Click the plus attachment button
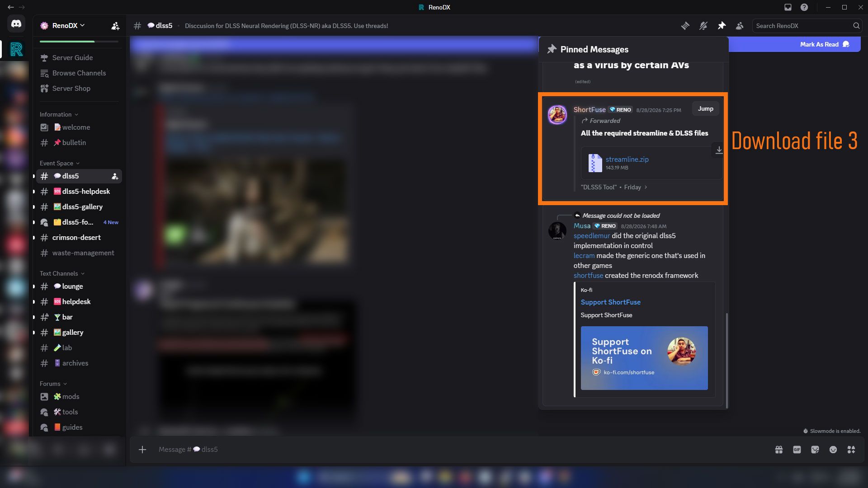 [142, 450]
